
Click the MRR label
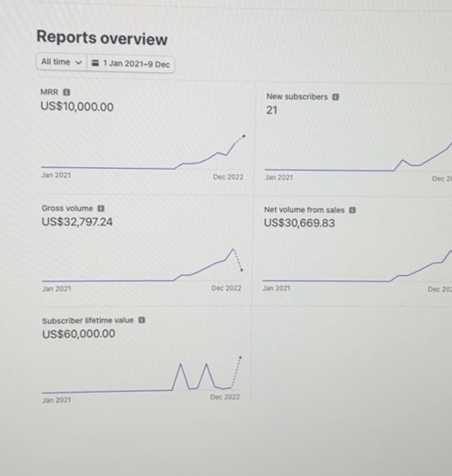[49, 92]
